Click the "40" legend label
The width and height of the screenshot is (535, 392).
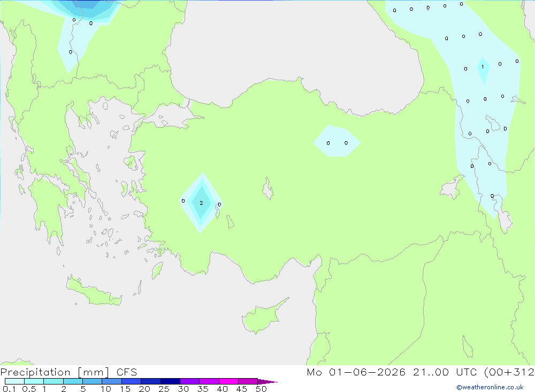tap(222, 389)
